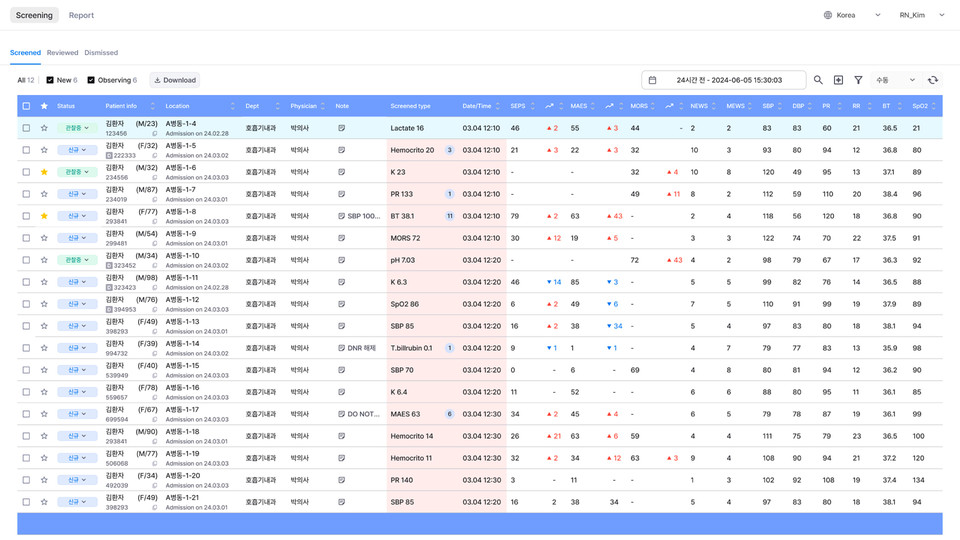Screen dimensions: 960x540
Task: Click the All 12 filter
Action: coord(26,80)
